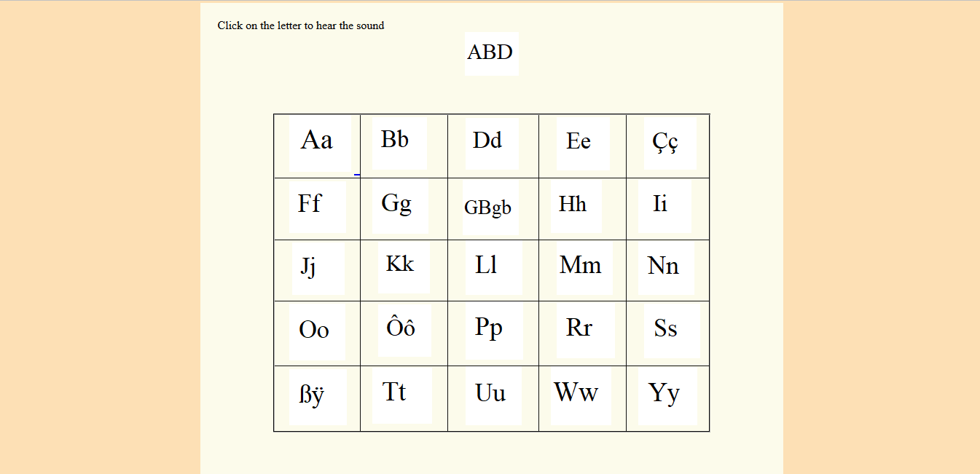Viewport: 980px width, 474px height.
Task: Play the Jj letter sound
Action: pos(318,269)
